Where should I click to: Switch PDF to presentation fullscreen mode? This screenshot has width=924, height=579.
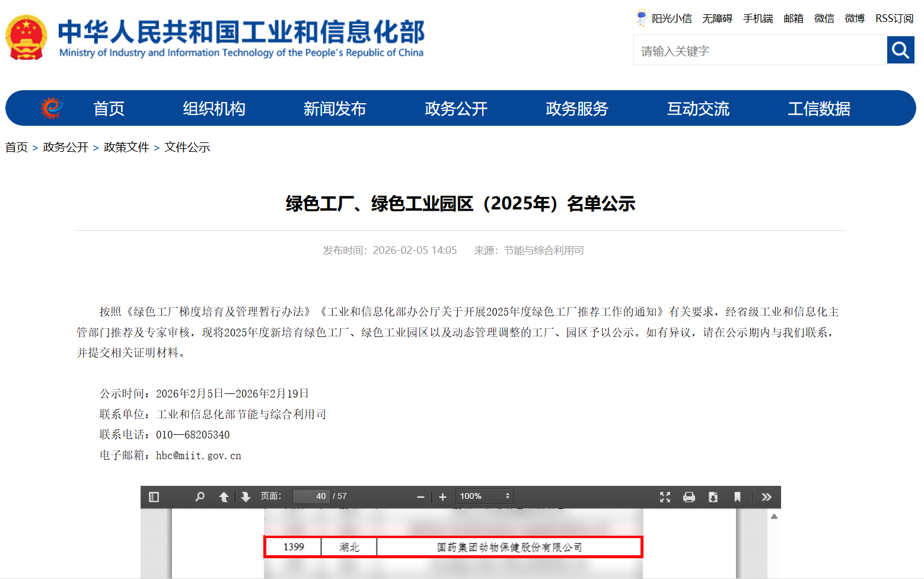[665, 497]
